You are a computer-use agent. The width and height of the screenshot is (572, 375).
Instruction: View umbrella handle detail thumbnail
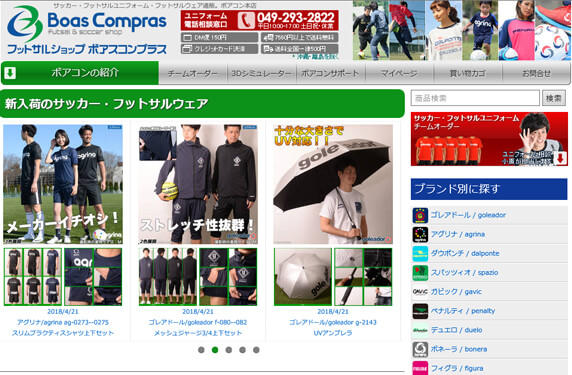363,277
